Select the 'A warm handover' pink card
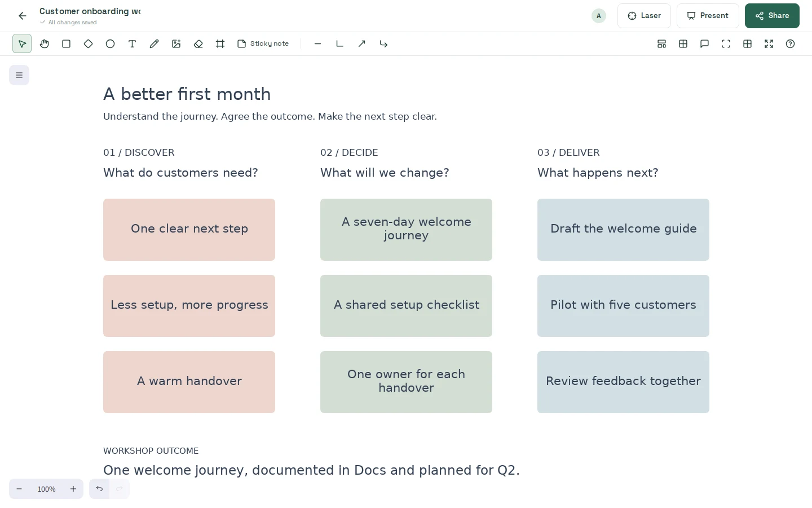The width and height of the screenshot is (812, 508). (x=189, y=382)
